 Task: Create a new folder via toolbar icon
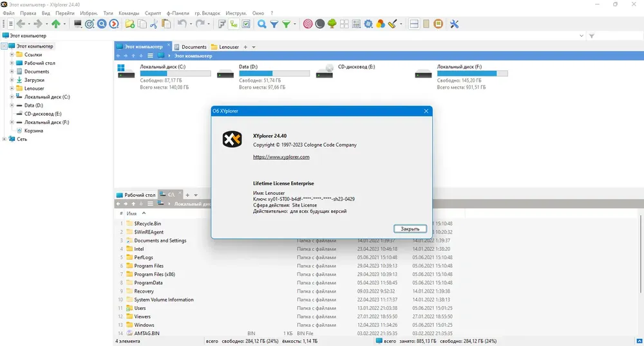[x=129, y=24]
